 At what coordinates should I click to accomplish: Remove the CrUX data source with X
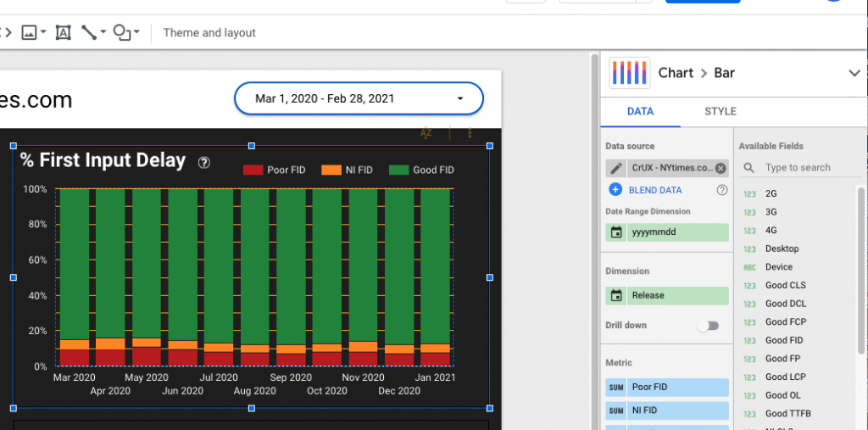coord(721,169)
